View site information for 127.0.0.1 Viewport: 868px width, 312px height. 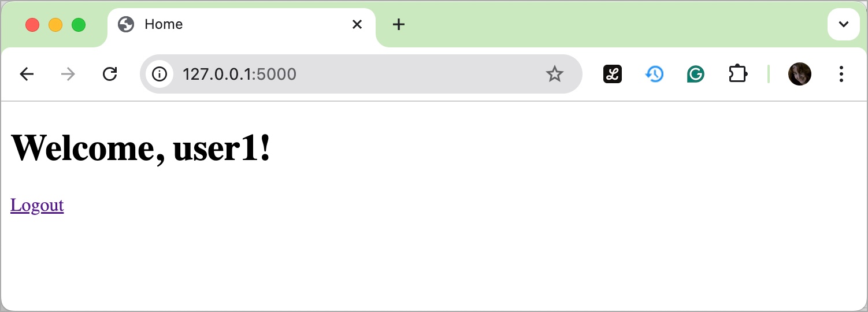159,74
